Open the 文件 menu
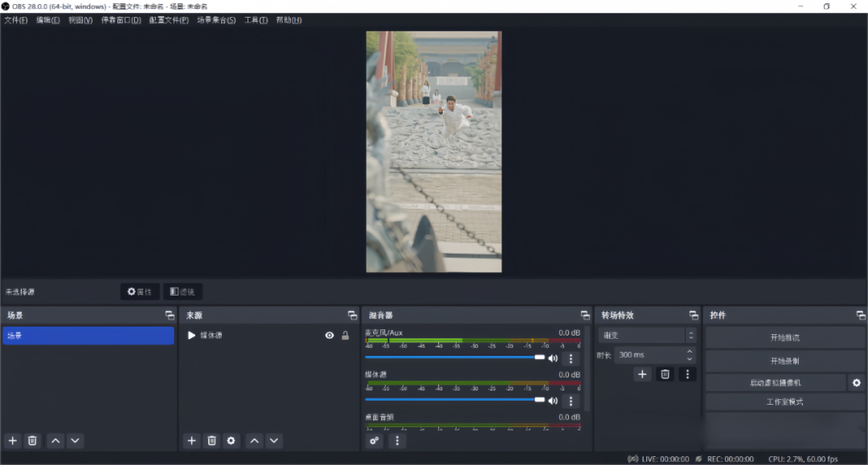The height and width of the screenshot is (465, 868). pos(14,20)
